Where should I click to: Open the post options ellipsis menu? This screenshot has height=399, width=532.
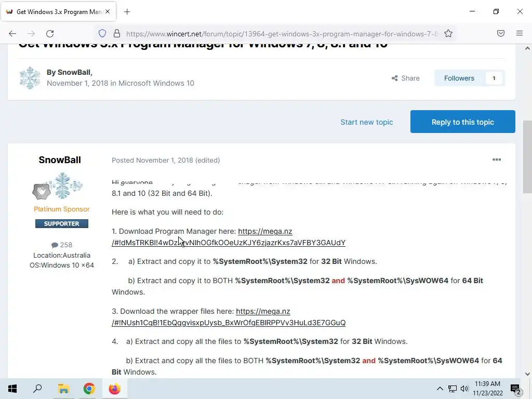coord(496,159)
